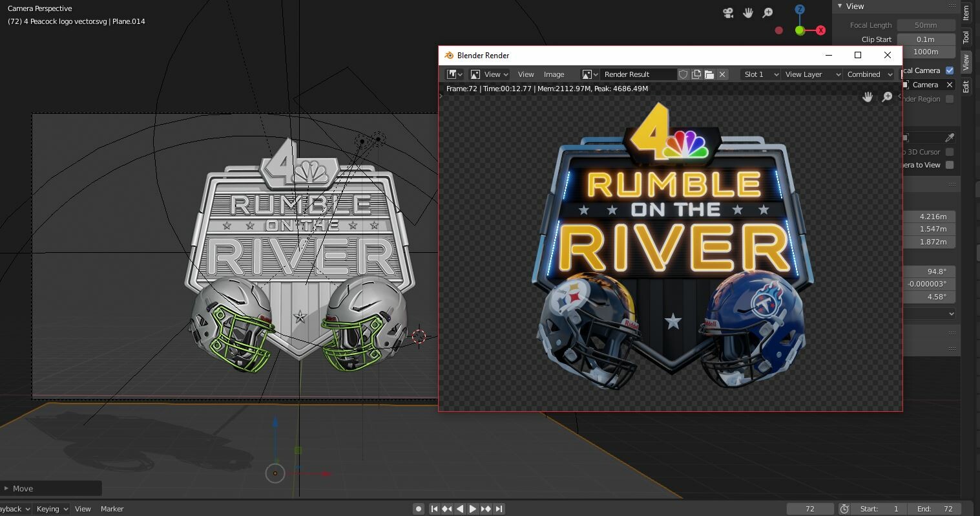Toggle the lock Camera to View checkbox
Image resolution: width=980 pixels, height=516 pixels.
pyautogui.click(x=950, y=165)
